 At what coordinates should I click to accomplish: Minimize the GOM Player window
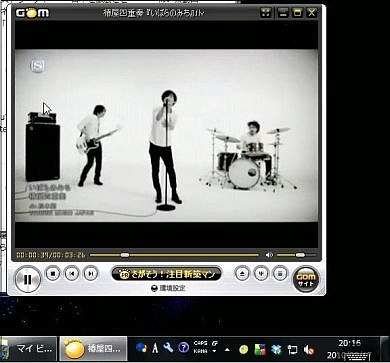283,13
